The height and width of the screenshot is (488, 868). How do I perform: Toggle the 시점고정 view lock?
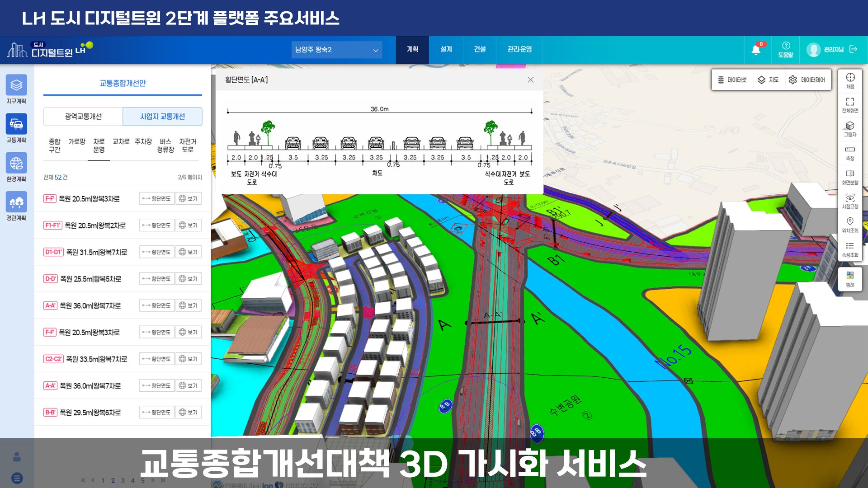tap(850, 201)
